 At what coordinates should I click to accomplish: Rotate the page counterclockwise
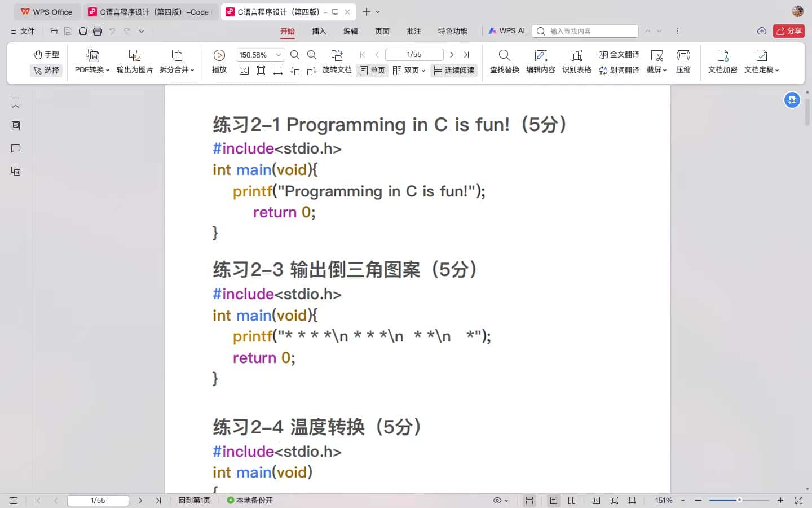[x=295, y=71]
